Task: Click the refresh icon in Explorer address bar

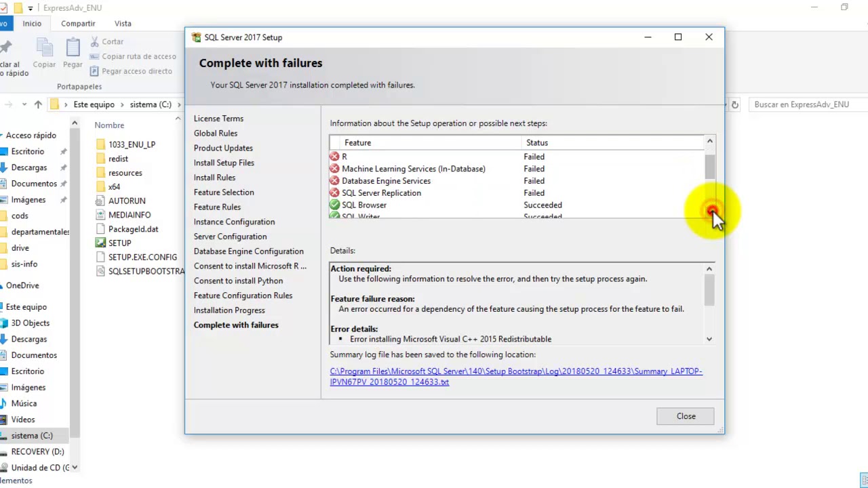Action: pyautogui.click(x=734, y=104)
